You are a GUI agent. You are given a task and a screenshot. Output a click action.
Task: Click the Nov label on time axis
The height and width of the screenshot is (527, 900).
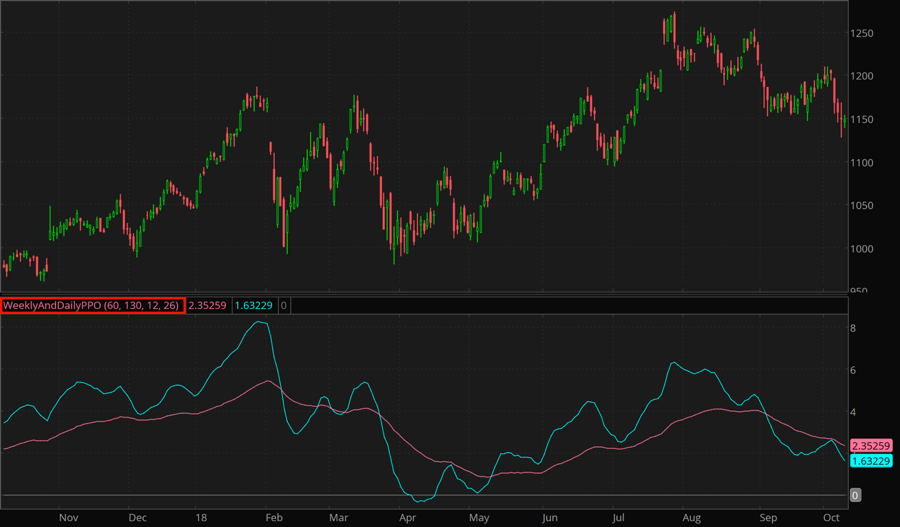[x=68, y=518]
